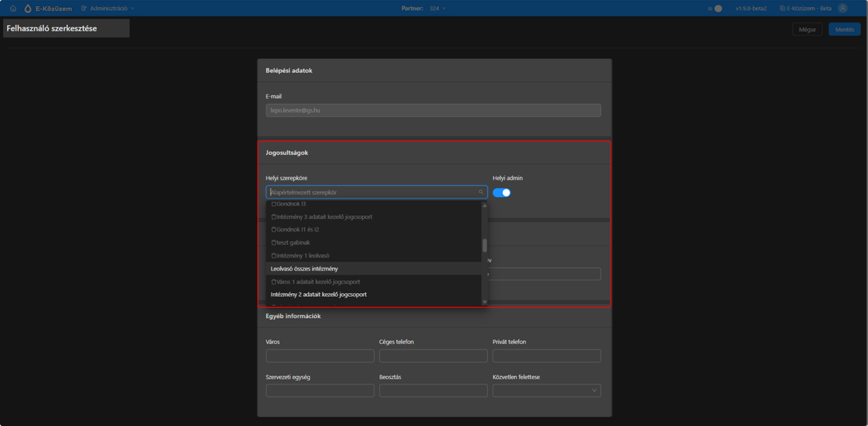Click the Város input field

(x=320, y=356)
